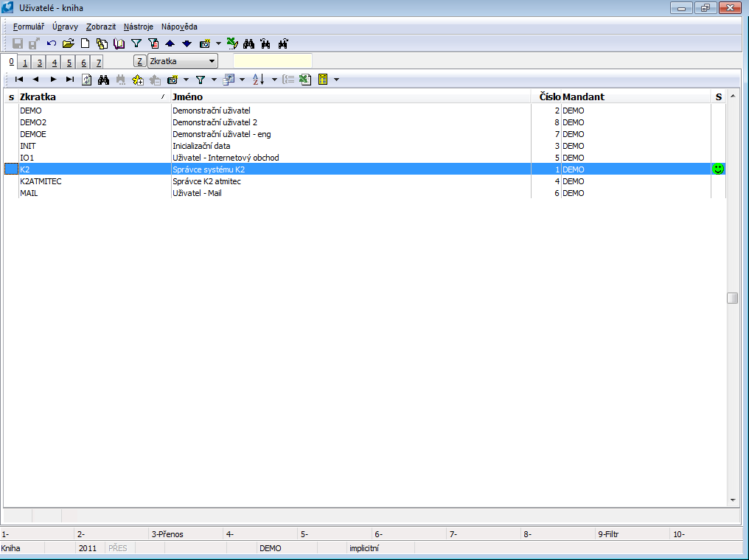Open the Úpravy menu
The width and height of the screenshot is (749, 560).
(x=65, y=27)
